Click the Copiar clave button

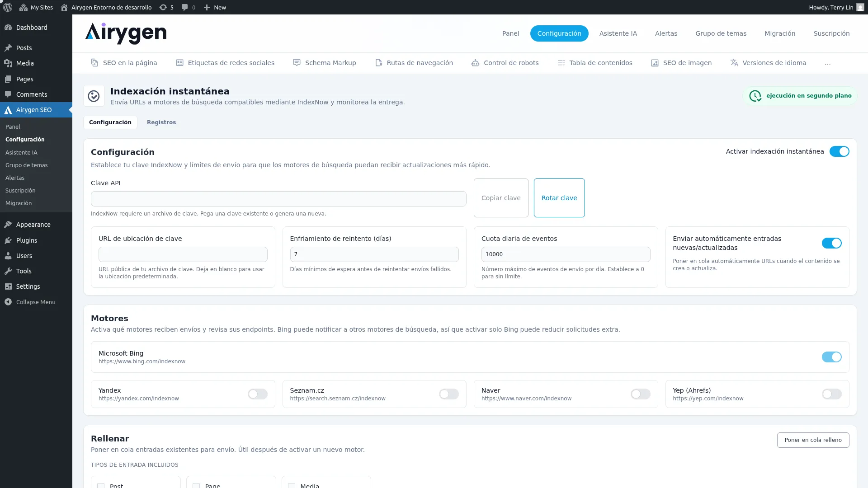pyautogui.click(x=501, y=198)
